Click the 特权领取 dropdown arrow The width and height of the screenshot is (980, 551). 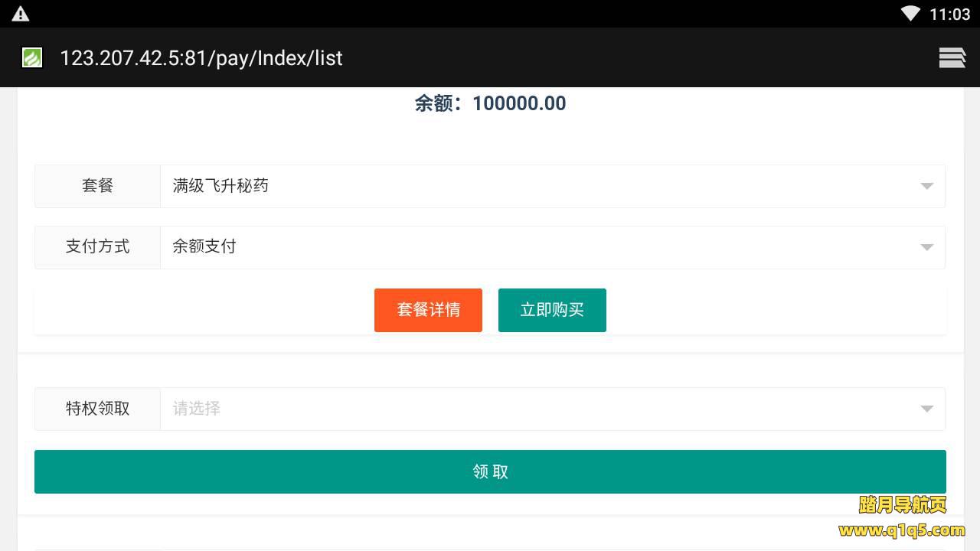click(x=926, y=409)
